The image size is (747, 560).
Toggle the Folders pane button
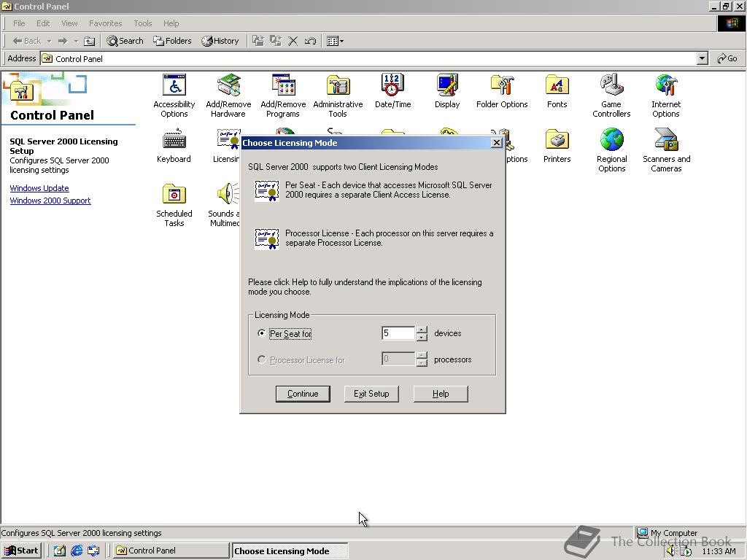click(172, 41)
